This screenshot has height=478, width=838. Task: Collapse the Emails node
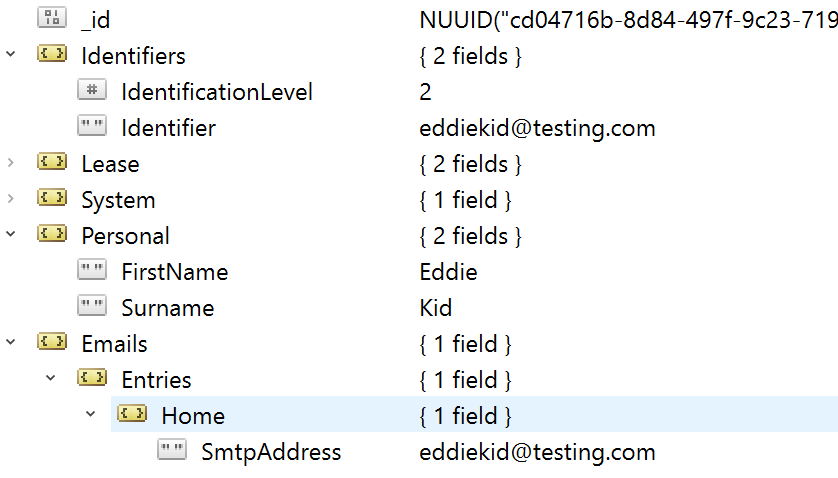pyautogui.click(x=11, y=342)
